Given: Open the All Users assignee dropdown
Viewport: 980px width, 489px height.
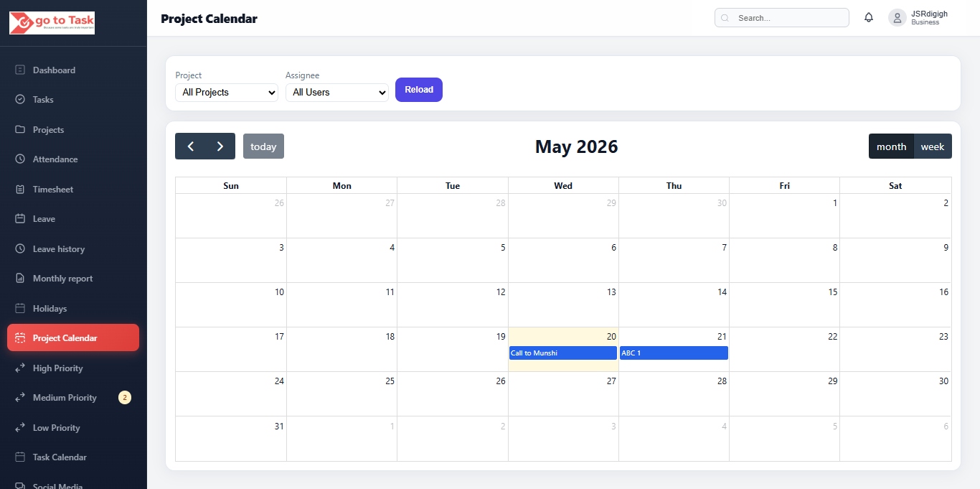Looking at the screenshot, I should pos(337,93).
